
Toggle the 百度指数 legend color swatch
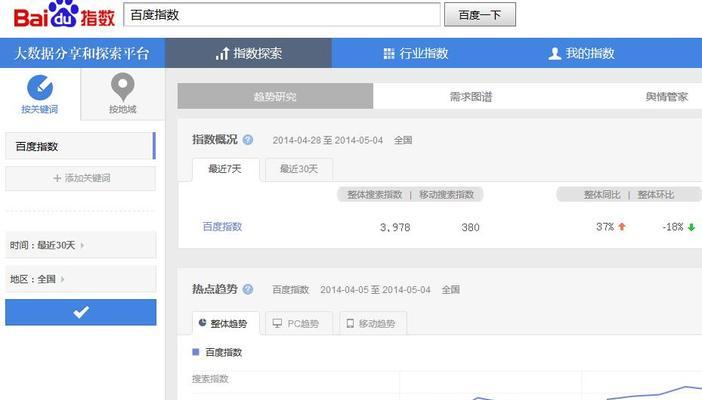196,352
